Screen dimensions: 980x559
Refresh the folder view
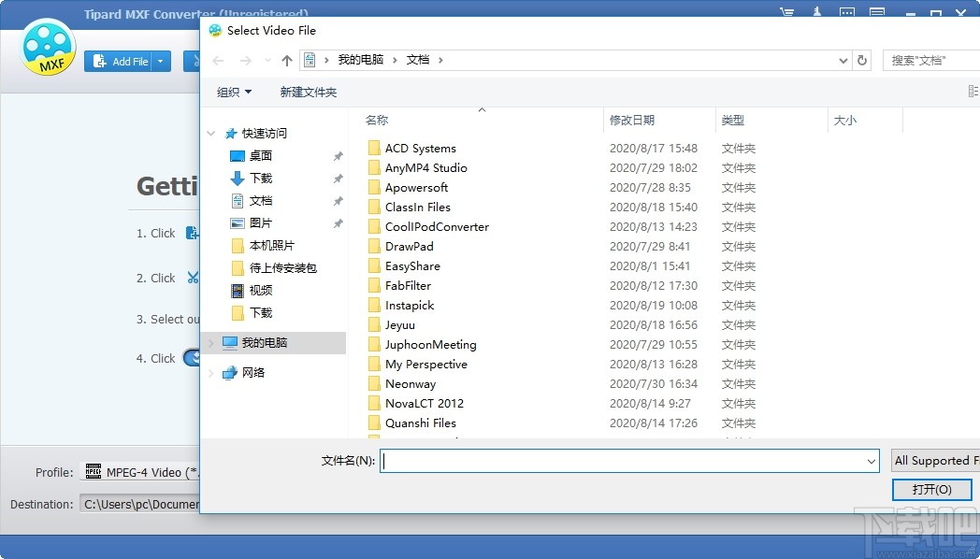862,60
